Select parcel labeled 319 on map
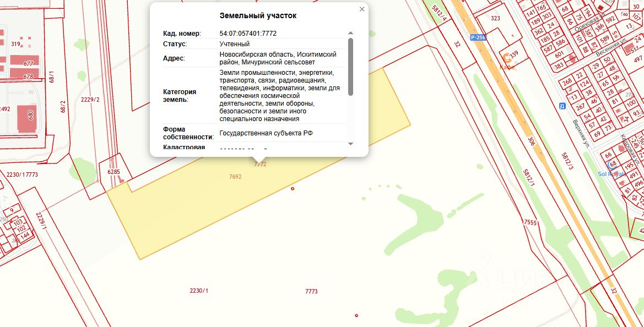This screenshot has height=327, width=644. click(x=15, y=44)
